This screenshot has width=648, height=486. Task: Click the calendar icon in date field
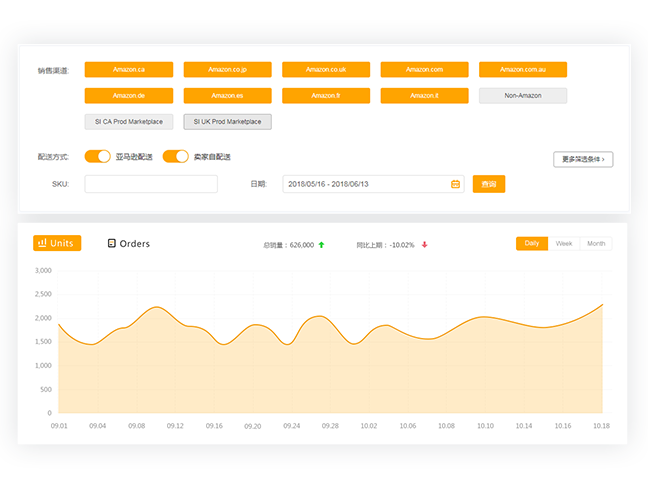point(456,184)
